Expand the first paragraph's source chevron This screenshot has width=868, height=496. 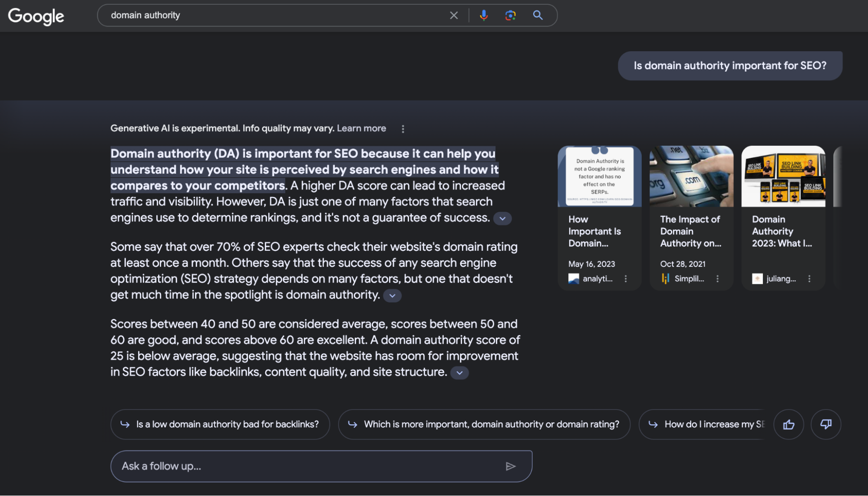click(502, 219)
